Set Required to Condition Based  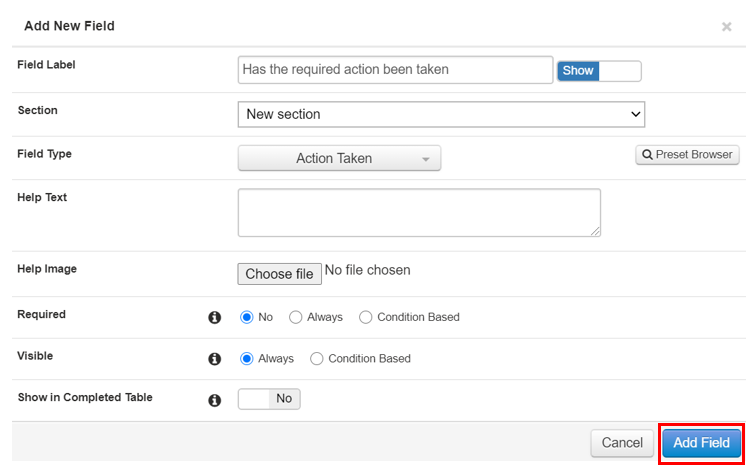[366, 317]
